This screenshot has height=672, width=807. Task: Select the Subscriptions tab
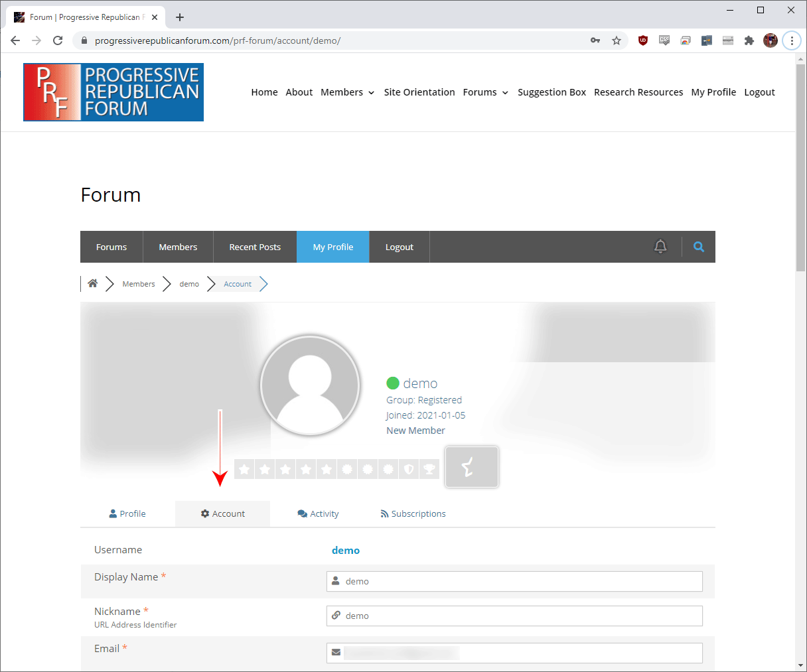click(413, 514)
